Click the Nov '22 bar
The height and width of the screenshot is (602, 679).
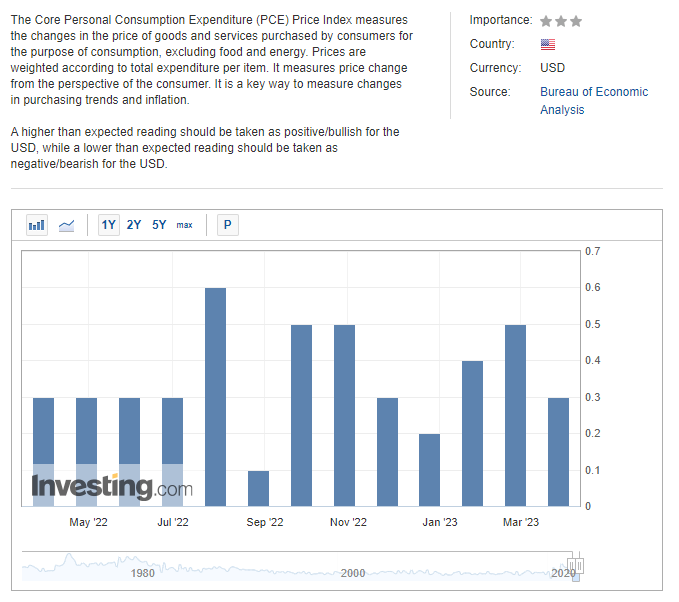(344, 415)
